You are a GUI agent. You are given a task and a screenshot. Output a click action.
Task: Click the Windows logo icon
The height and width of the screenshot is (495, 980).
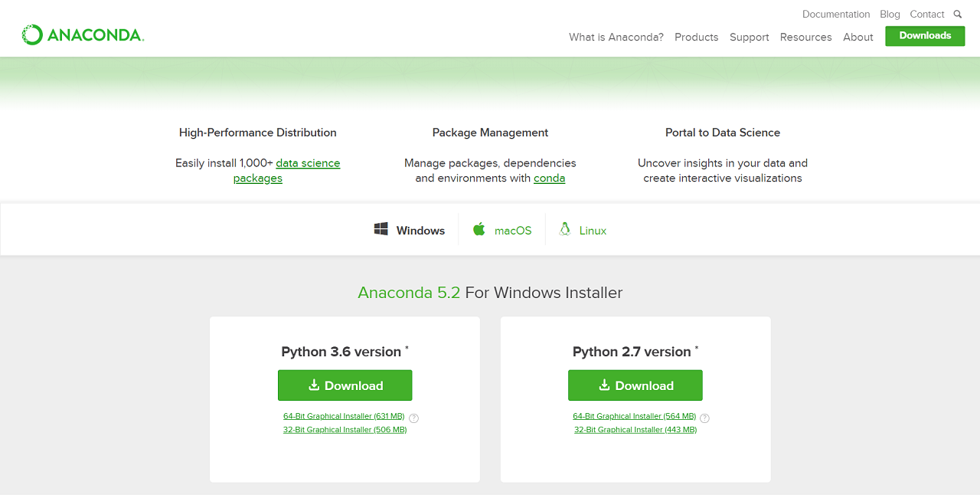[x=381, y=229]
